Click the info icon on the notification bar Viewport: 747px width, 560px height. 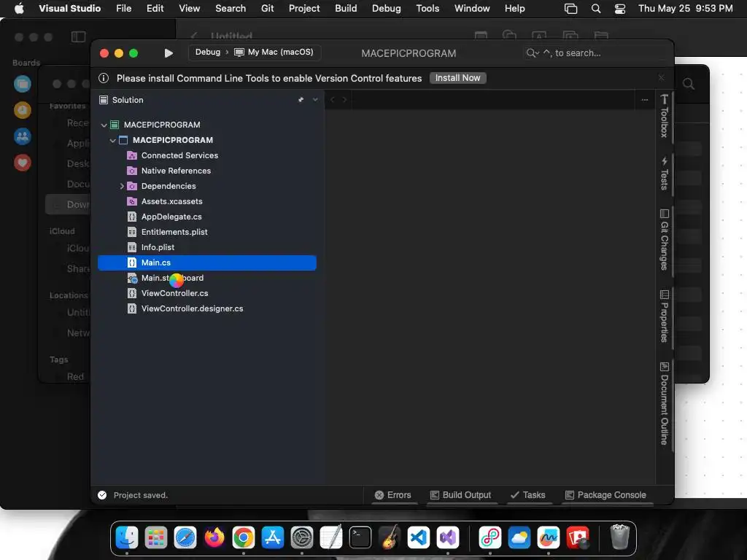tap(104, 78)
